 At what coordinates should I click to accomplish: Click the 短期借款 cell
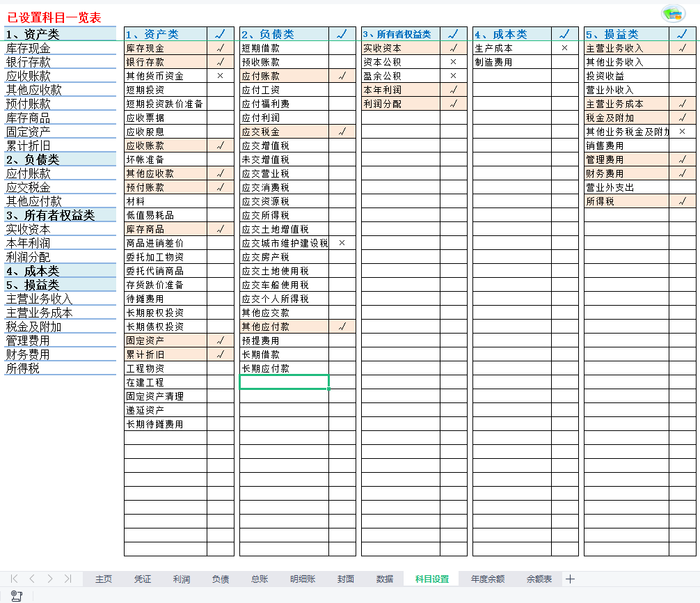tap(285, 48)
